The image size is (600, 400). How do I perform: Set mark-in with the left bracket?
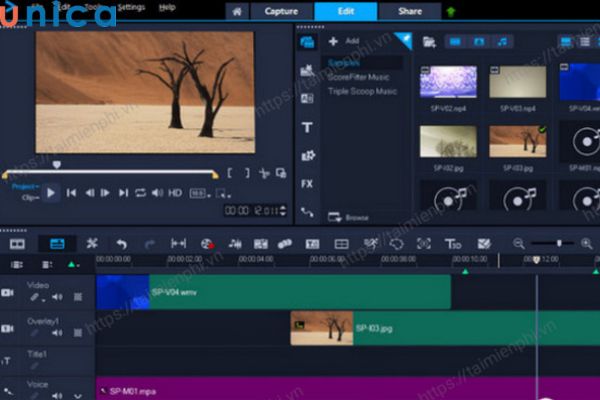[x=229, y=173]
